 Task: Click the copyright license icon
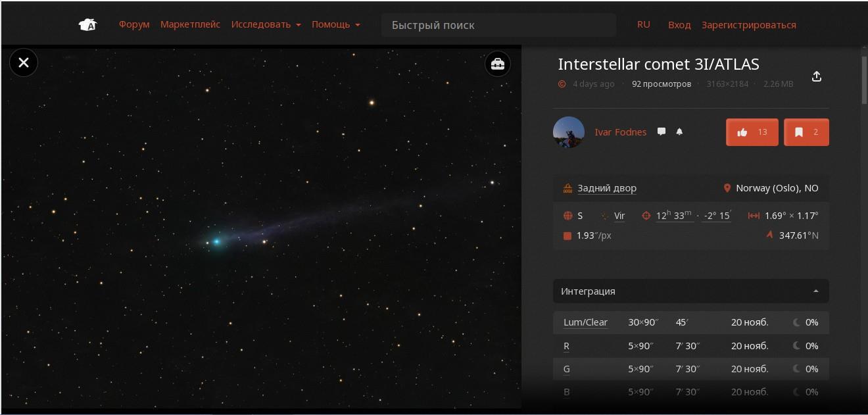tap(562, 84)
